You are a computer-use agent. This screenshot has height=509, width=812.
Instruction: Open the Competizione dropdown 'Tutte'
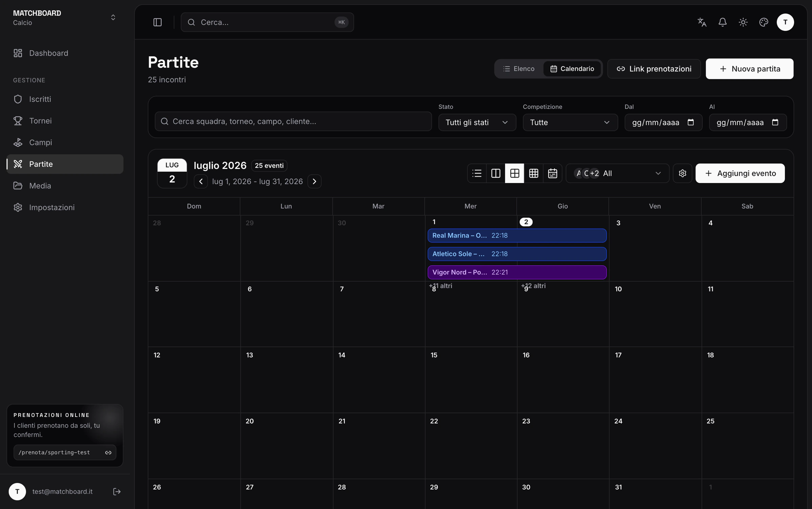[x=570, y=122]
